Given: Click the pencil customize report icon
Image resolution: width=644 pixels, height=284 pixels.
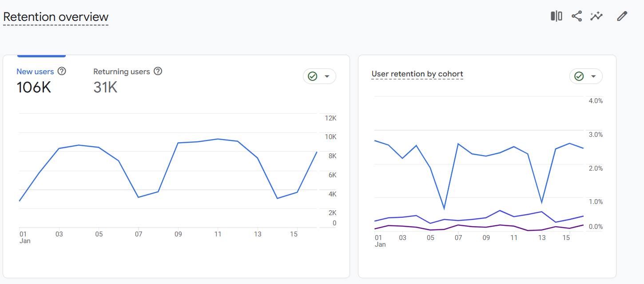Looking at the screenshot, I should (x=622, y=16).
